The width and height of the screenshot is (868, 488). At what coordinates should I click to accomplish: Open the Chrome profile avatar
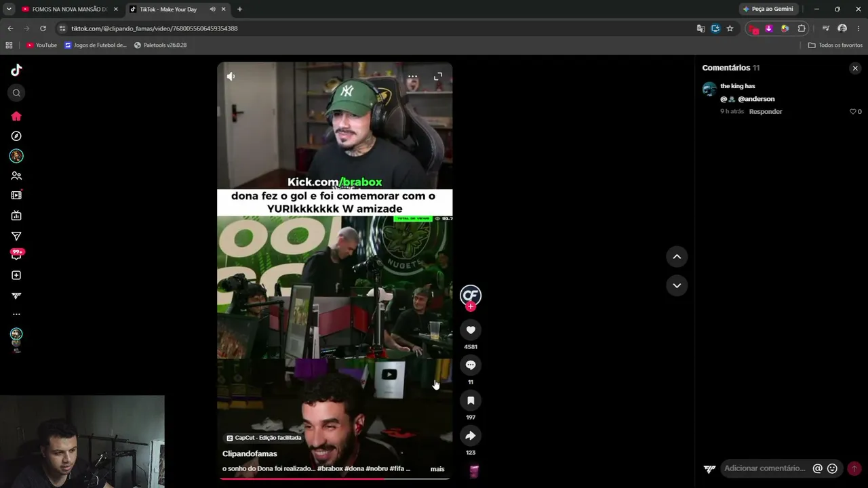(x=842, y=28)
